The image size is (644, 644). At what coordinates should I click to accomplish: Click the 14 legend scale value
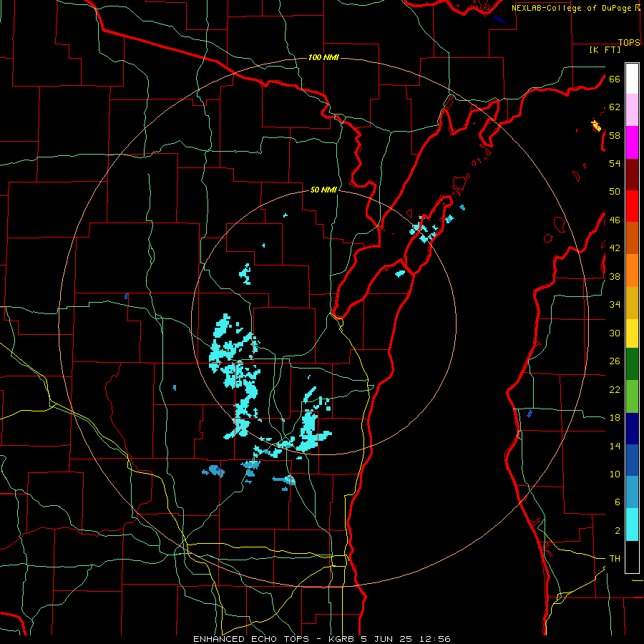click(x=615, y=446)
